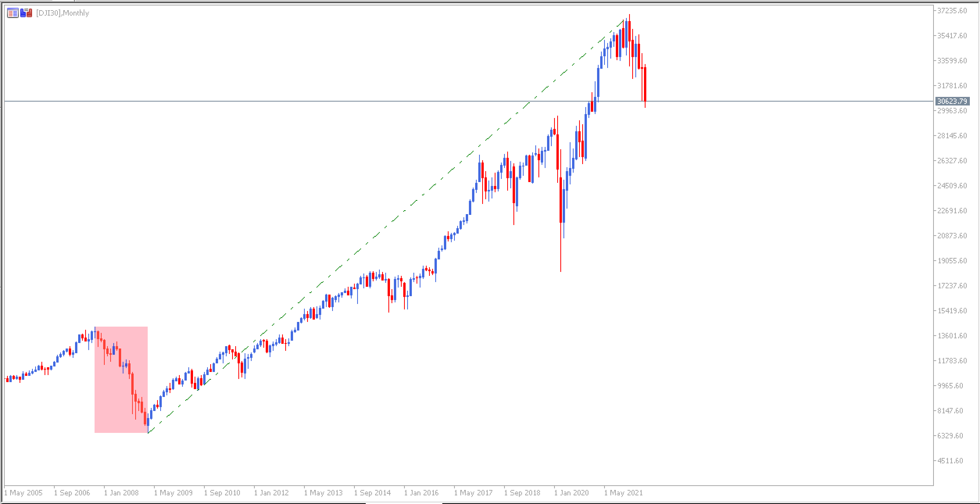
Task: Click the depth of market table icon
Action: coord(13,13)
